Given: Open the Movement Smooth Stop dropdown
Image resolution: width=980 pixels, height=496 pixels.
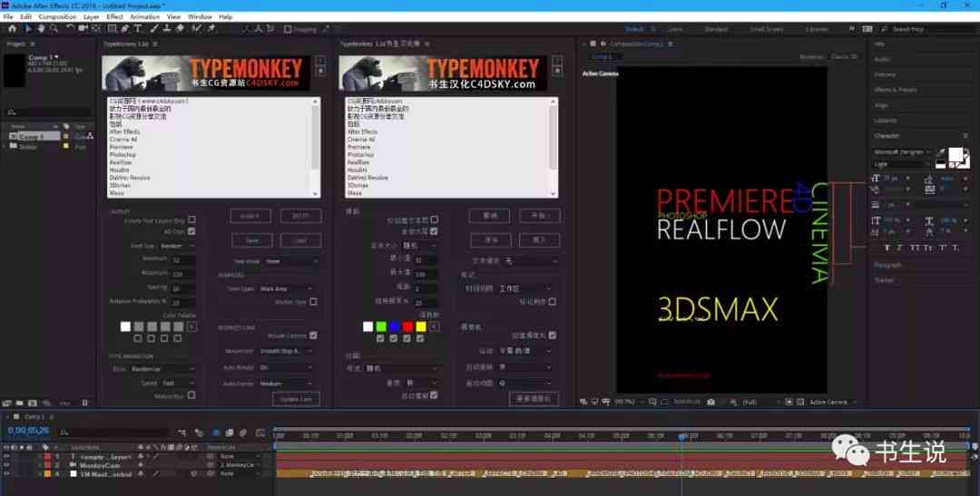Looking at the screenshot, I should [x=287, y=351].
